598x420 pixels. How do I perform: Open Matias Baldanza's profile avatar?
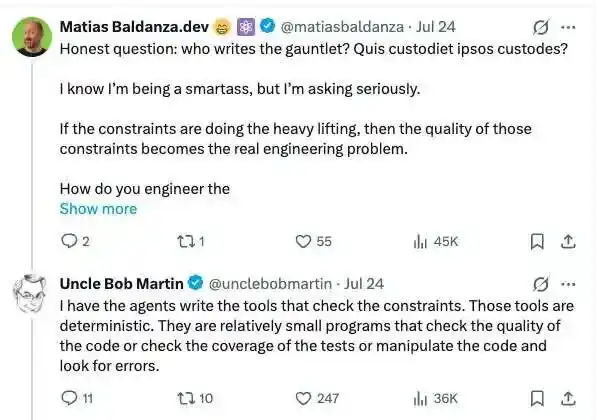32,37
